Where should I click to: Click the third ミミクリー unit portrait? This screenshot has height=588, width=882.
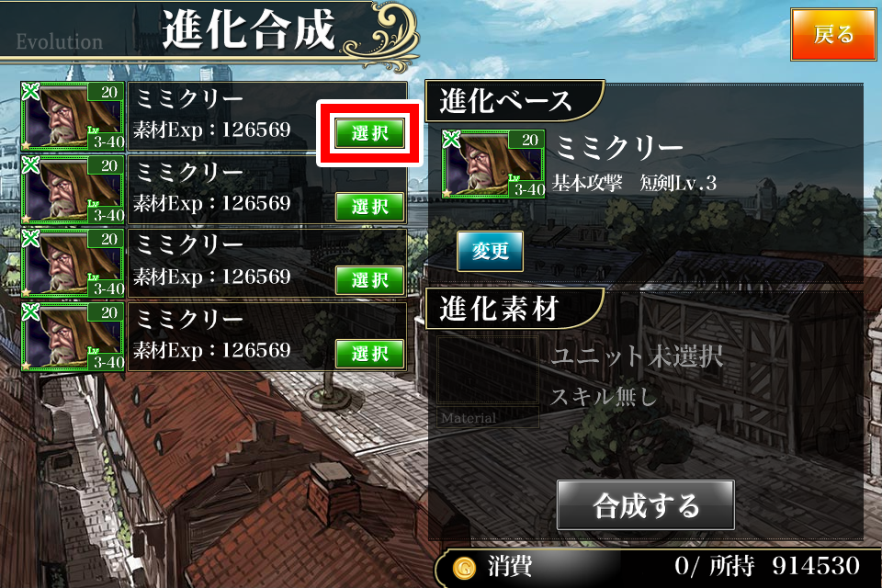(73, 263)
